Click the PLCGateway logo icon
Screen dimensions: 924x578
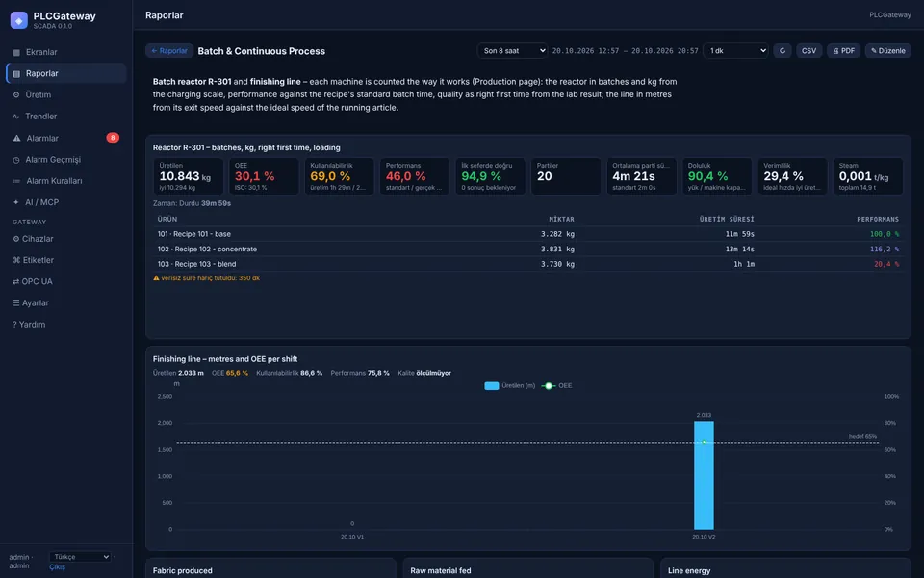pos(19,20)
